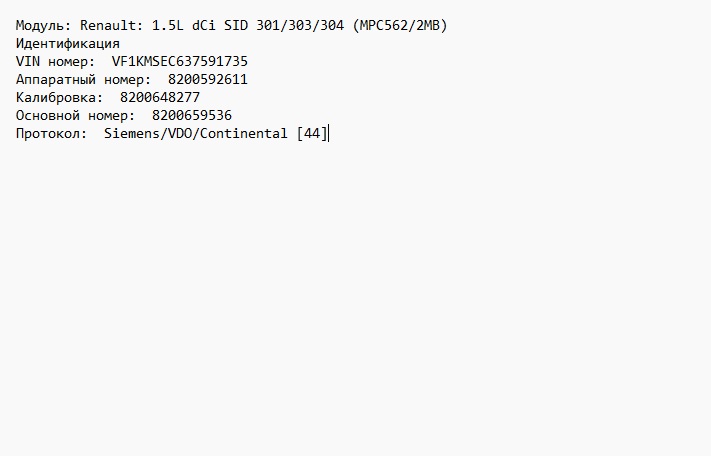Click the text MPC562/2MB
The height and width of the screenshot is (456, 711).
pos(399,25)
